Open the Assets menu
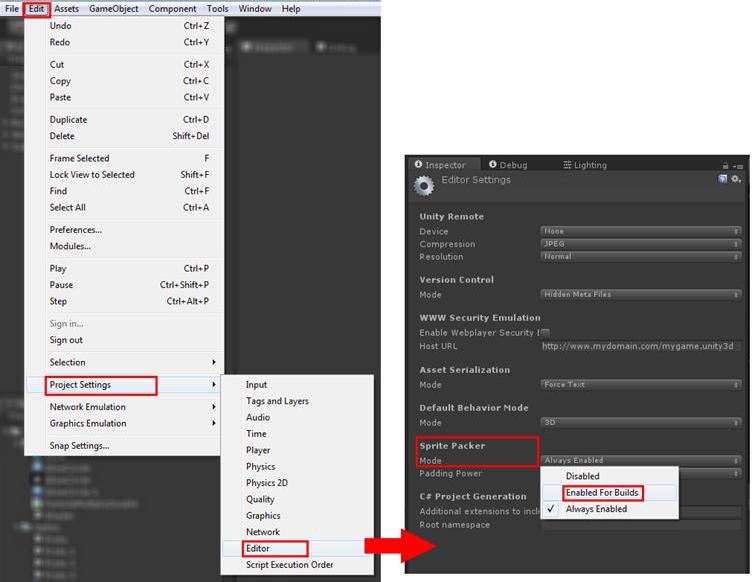The image size is (755, 582). pyautogui.click(x=66, y=9)
